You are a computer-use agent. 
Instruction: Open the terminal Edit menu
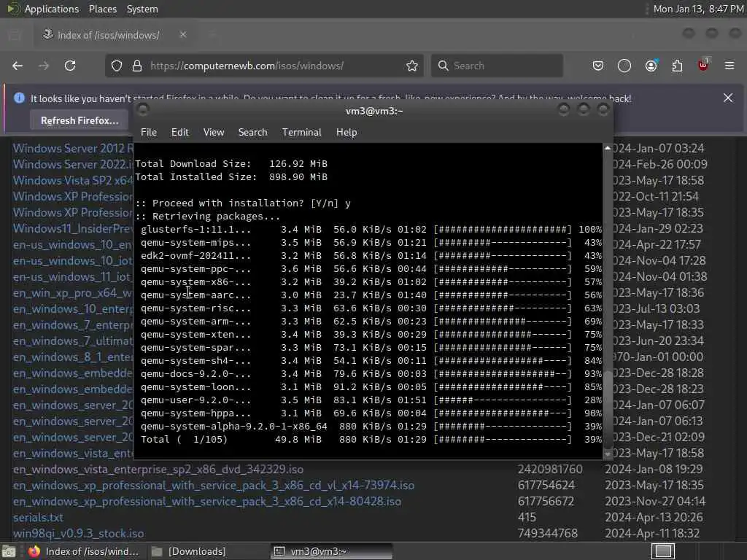180,133
